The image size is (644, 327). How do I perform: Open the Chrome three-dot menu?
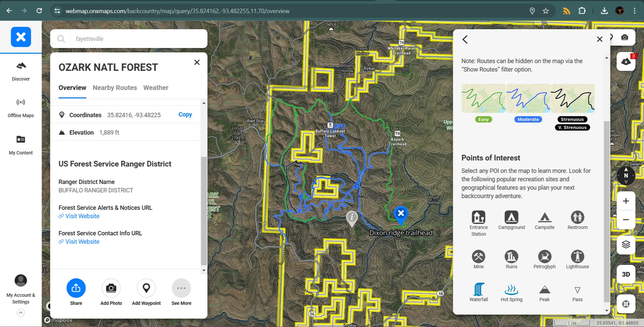point(635,11)
